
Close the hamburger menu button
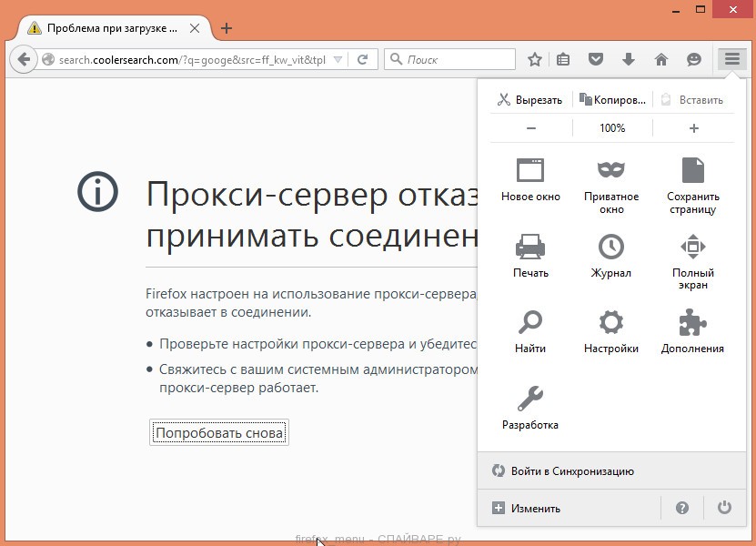tap(732, 59)
